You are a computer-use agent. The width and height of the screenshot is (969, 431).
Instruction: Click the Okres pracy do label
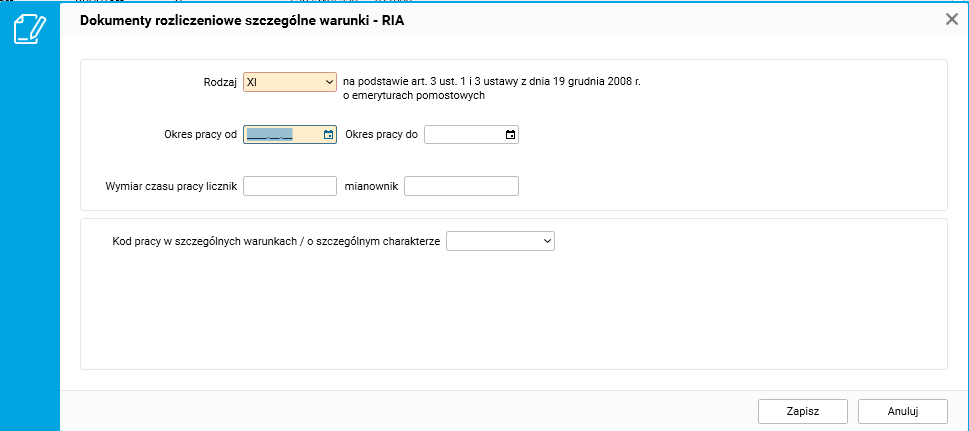click(381, 135)
